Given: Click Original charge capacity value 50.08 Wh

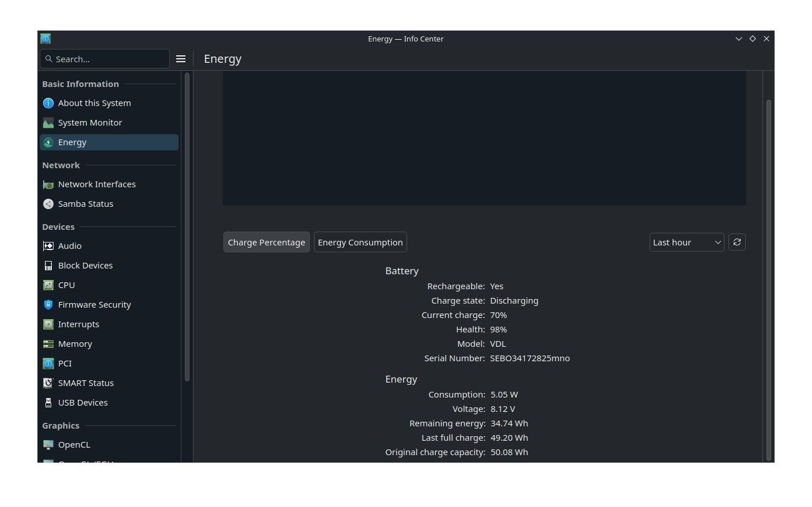Looking at the screenshot, I should click(x=509, y=452).
